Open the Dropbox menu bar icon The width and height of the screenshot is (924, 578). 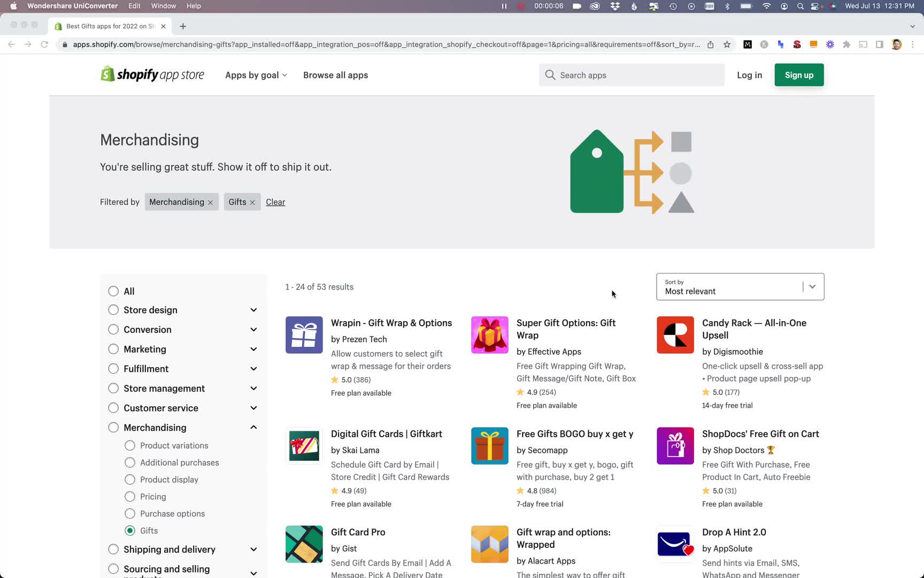click(615, 6)
